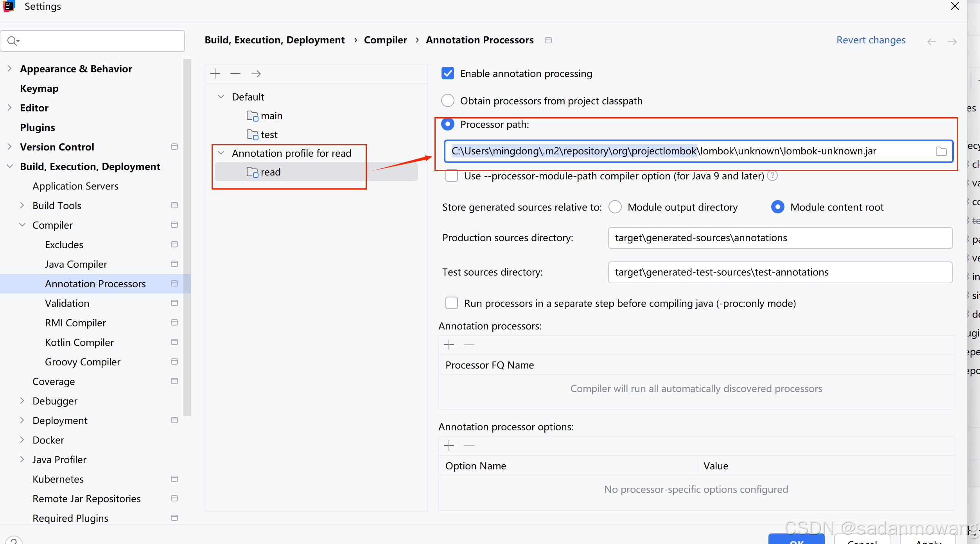Screen dimensions: 980x544
Task: Expand the Build Tools subsection
Action: pos(22,206)
